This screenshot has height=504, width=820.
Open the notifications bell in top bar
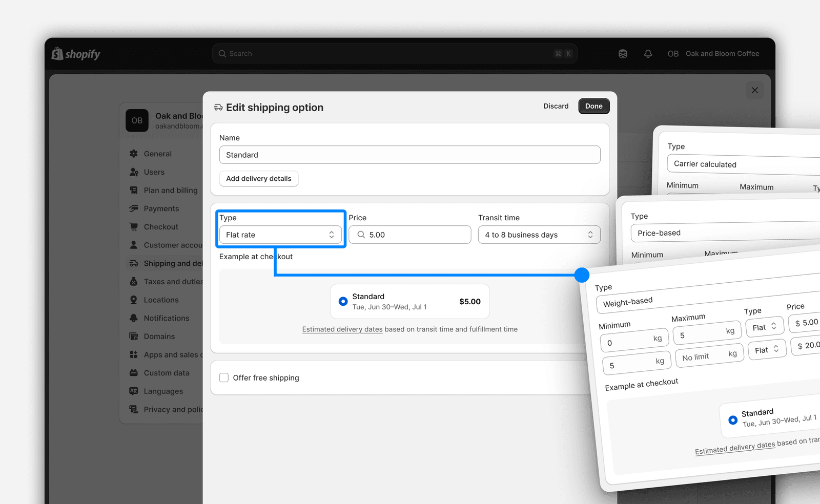[648, 54]
